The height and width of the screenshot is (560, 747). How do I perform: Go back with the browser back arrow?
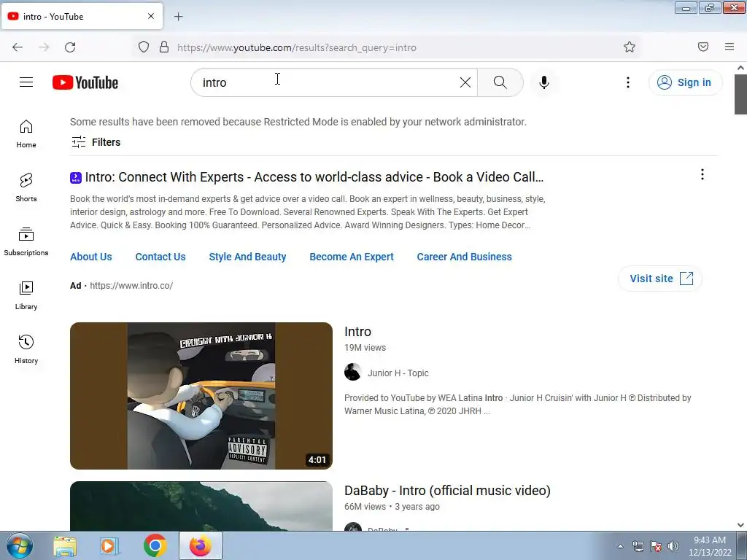click(18, 47)
